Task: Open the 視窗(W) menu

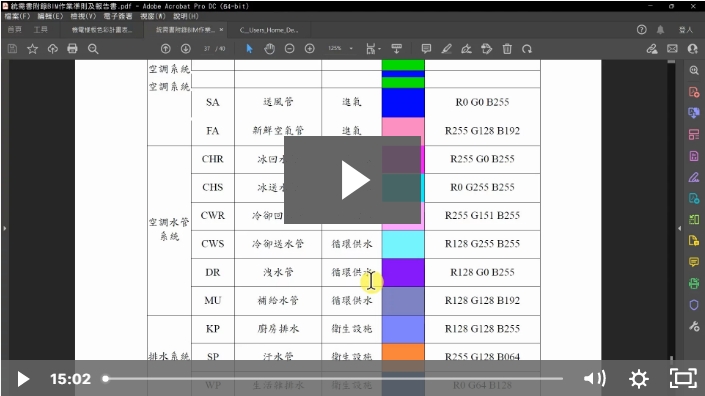Action: 153,16
